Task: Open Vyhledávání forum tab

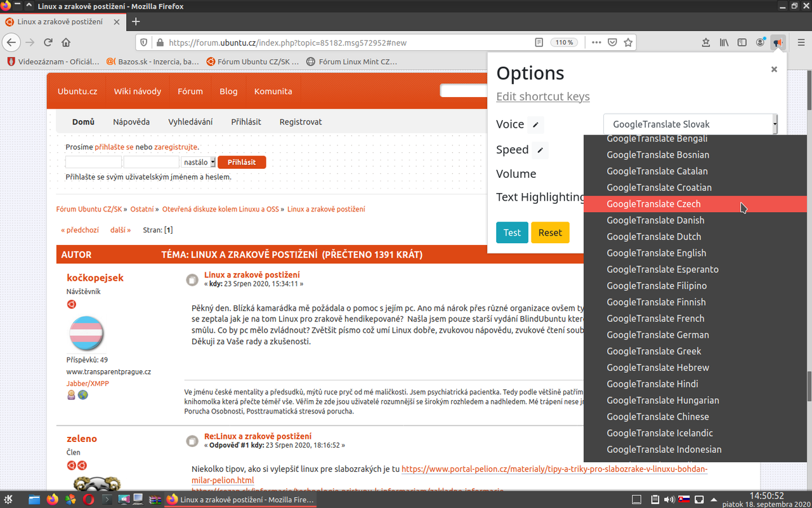Action: (190, 122)
